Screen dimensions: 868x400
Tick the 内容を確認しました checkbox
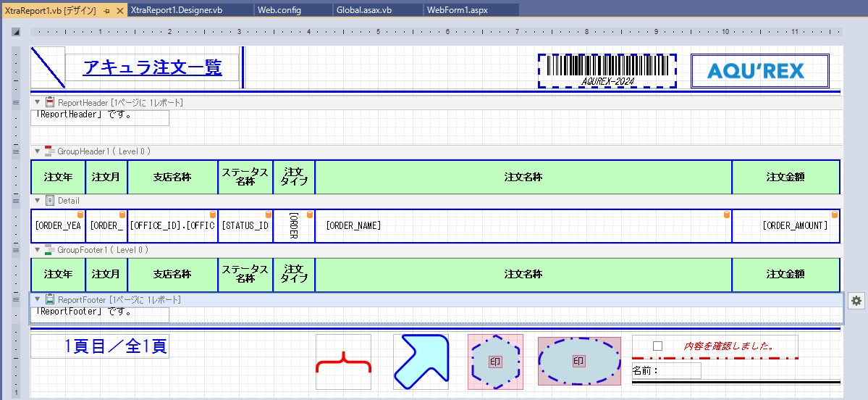pos(657,346)
